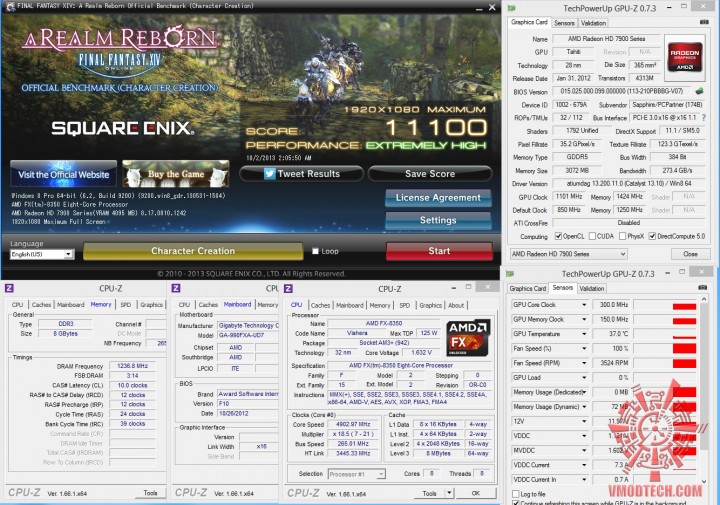Click the Radeon Graphics logo in GPU-Z
The height and width of the screenshot is (505, 720).
click(685, 58)
